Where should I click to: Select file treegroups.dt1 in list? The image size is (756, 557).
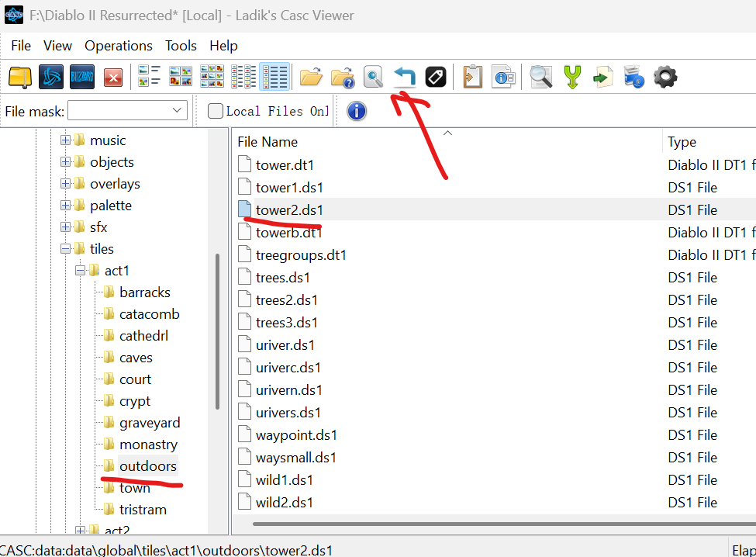point(301,255)
